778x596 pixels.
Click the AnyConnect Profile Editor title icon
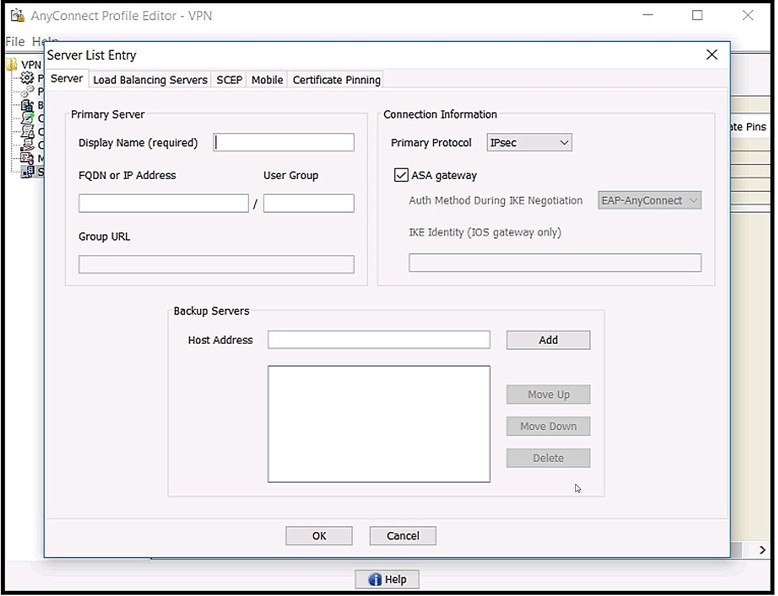pyautogui.click(x=17, y=15)
